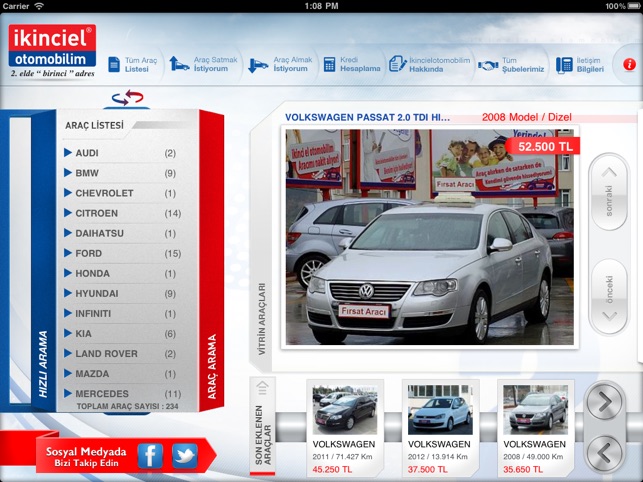Tap the Tüm Şubelerimiz handshake icon
The image size is (643, 482).
[x=488, y=65]
